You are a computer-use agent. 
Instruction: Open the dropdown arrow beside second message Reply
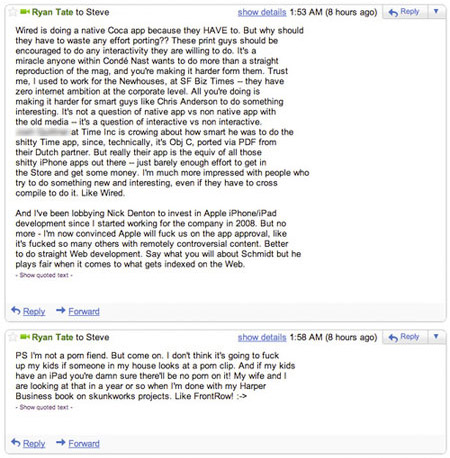pos(436,337)
